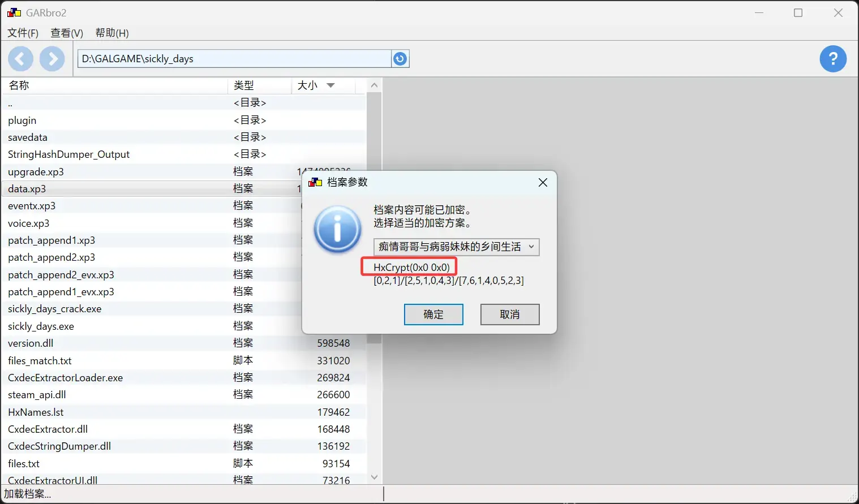Click the sort arrow on 大小 column
Image resolution: width=859 pixels, height=504 pixels.
click(331, 85)
